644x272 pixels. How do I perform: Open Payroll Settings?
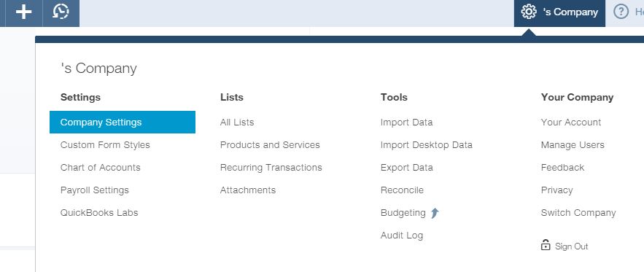(95, 190)
